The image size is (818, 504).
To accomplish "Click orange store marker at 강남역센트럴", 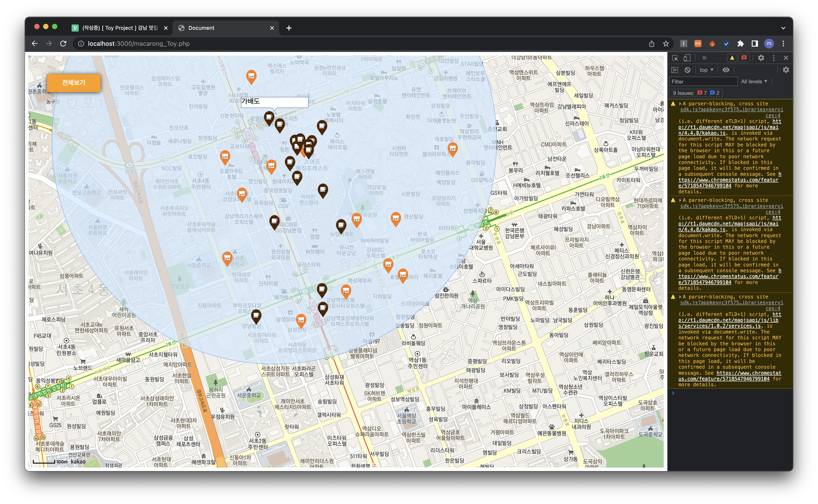I will click(346, 291).
